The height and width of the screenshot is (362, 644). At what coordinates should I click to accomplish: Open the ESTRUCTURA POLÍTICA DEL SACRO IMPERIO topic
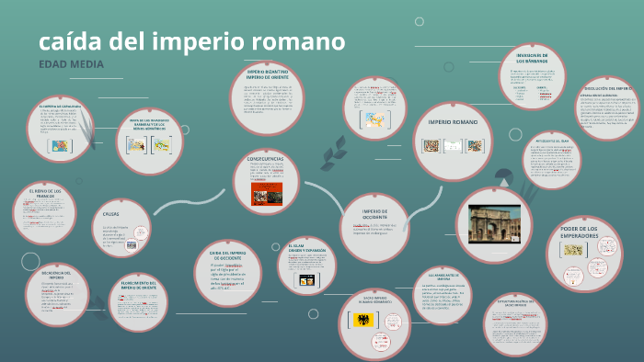[x=515, y=324]
